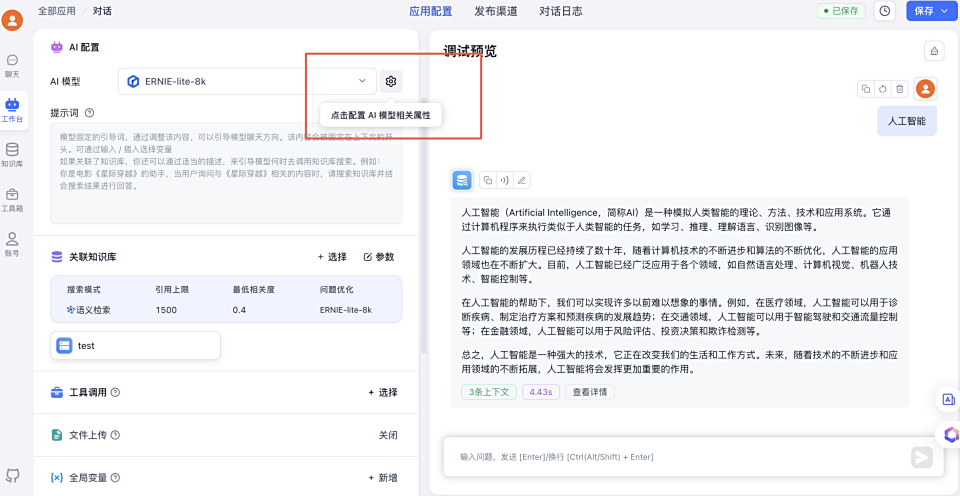The image size is (960, 496).
Task: Switch to 应用配置 tab
Action: 430,11
